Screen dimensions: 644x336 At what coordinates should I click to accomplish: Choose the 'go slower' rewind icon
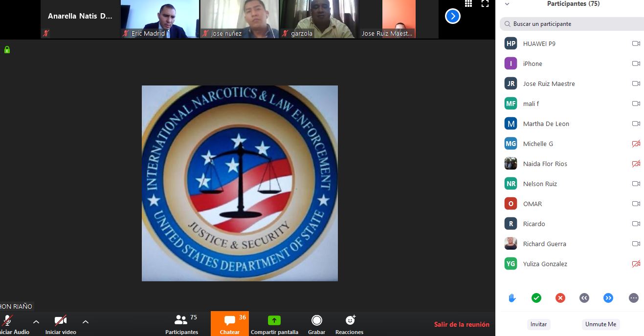[584, 298]
